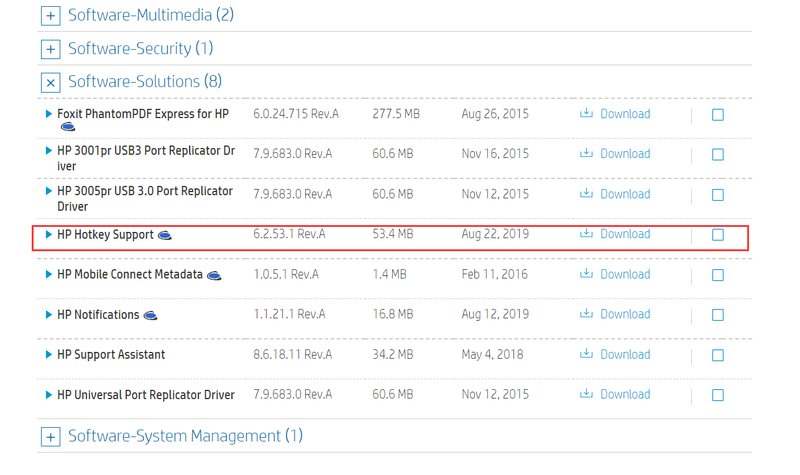Click the Software-Solutions (8) category heading
Viewport: 800px width, 475px height.
(145, 82)
